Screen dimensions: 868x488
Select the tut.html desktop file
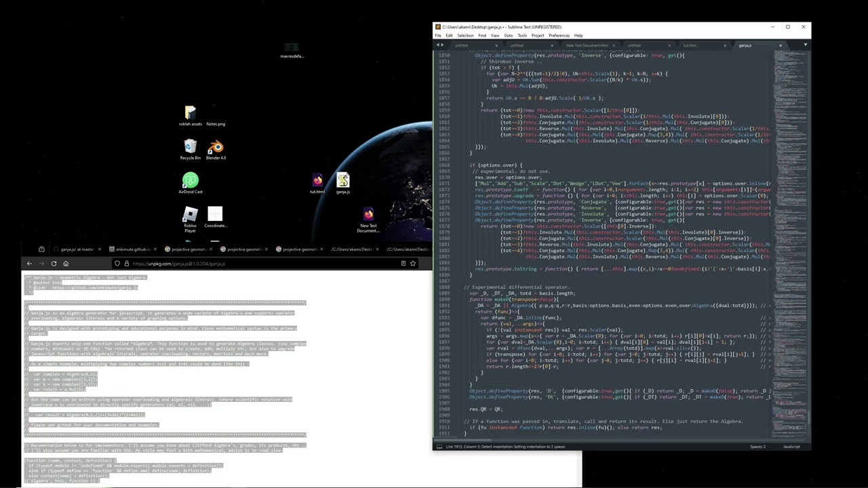coord(317,183)
